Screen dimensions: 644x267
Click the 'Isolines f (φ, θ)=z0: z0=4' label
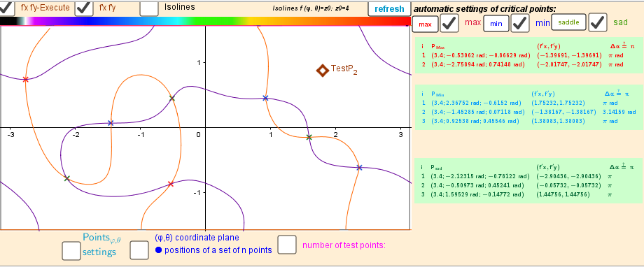[311, 8]
